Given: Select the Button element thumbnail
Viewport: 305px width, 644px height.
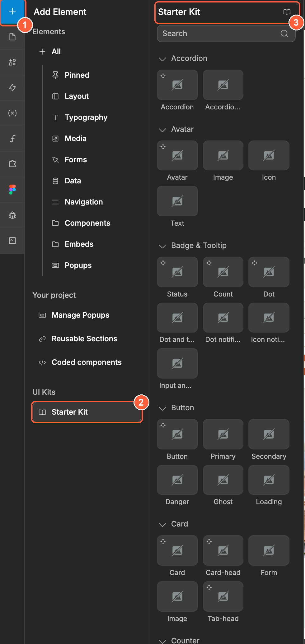Looking at the screenshot, I should (x=177, y=434).
